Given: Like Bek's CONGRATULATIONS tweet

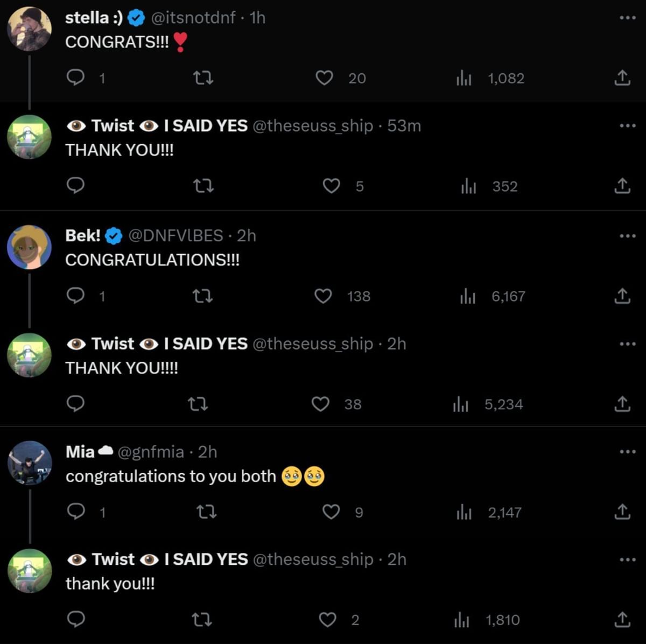Looking at the screenshot, I should 323,296.
